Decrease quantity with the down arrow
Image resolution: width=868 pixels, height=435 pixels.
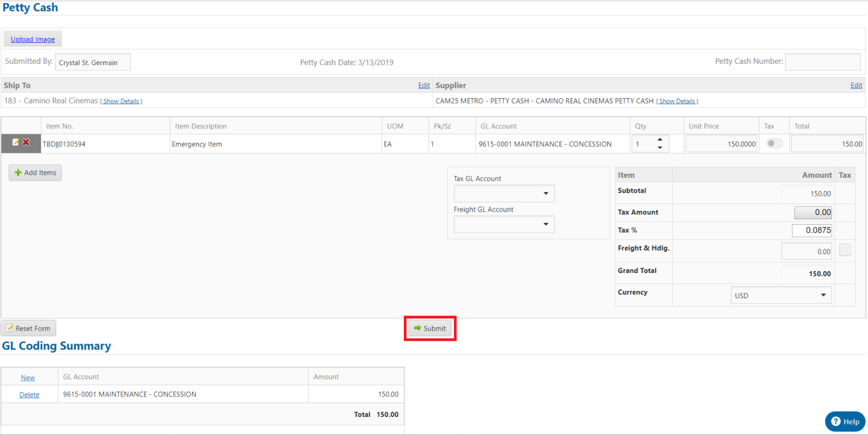point(660,148)
